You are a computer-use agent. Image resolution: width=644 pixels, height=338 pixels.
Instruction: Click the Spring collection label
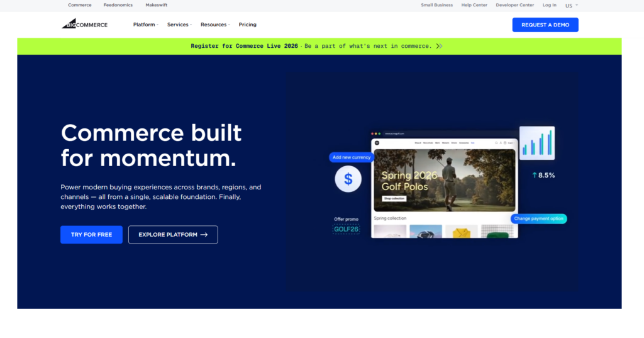click(390, 218)
